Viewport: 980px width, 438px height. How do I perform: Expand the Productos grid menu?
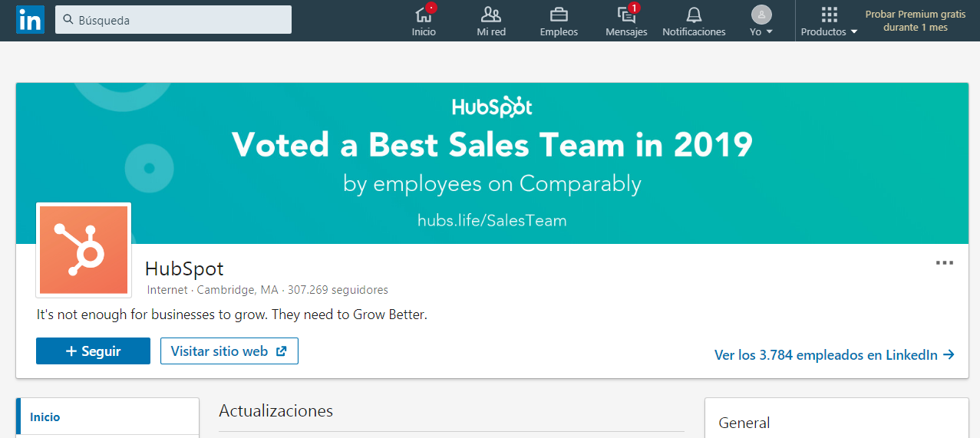click(x=829, y=21)
